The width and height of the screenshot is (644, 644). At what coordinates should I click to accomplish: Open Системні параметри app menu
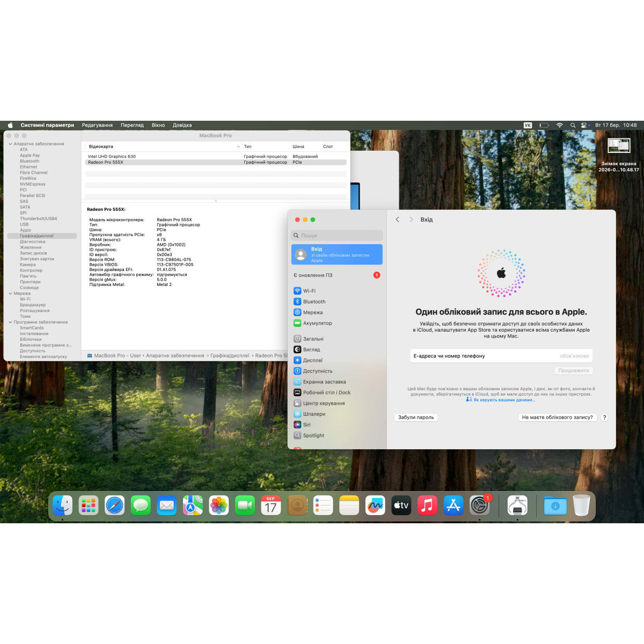[47, 125]
